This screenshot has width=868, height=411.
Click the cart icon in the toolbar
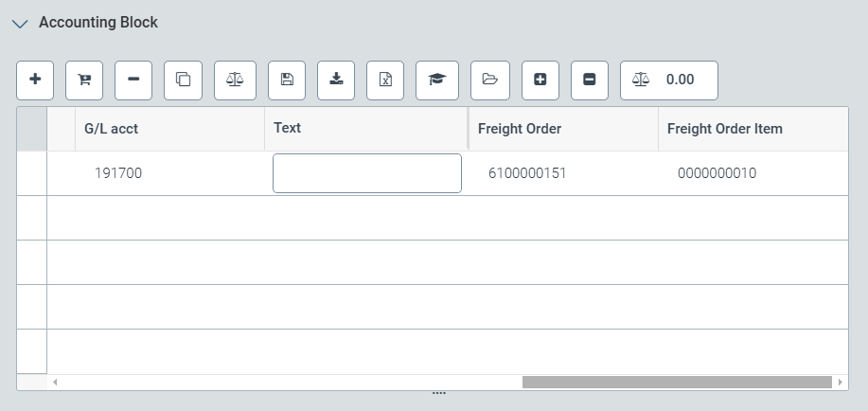[x=84, y=80]
